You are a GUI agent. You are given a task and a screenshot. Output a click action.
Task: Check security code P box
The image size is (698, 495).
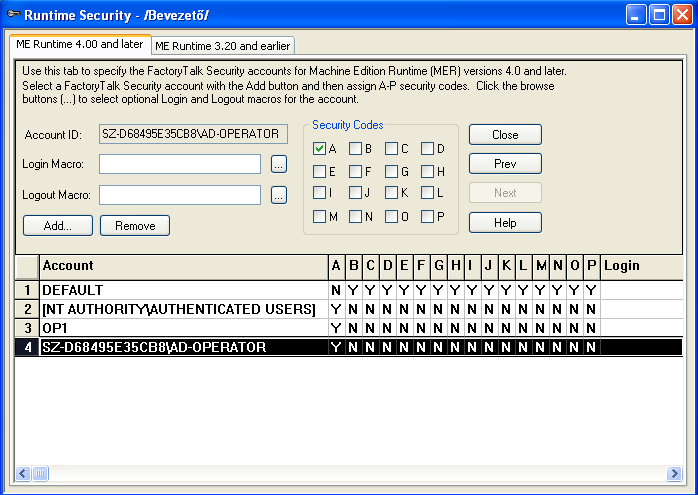click(x=427, y=217)
